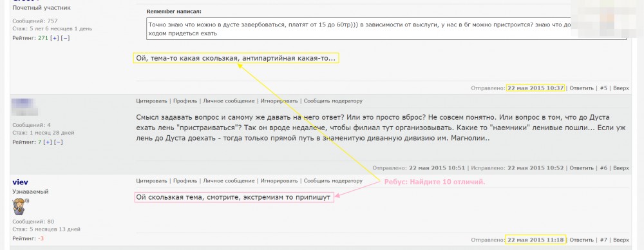Click Ответить on post #6
The height and width of the screenshot is (250, 644).
click(x=582, y=168)
